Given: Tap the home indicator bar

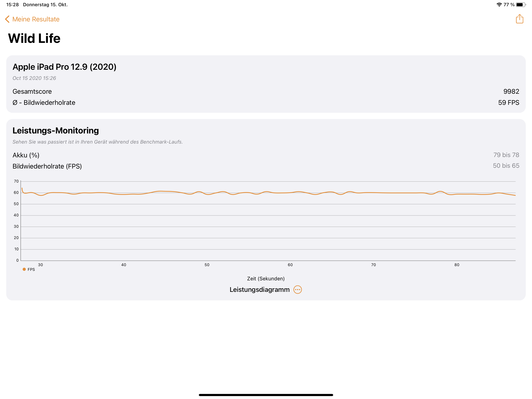Looking at the screenshot, I should click(266, 395).
